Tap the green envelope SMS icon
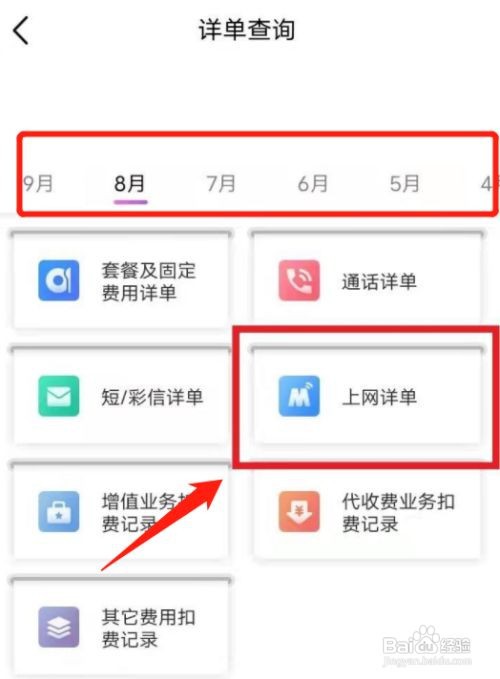 click(x=59, y=396)
